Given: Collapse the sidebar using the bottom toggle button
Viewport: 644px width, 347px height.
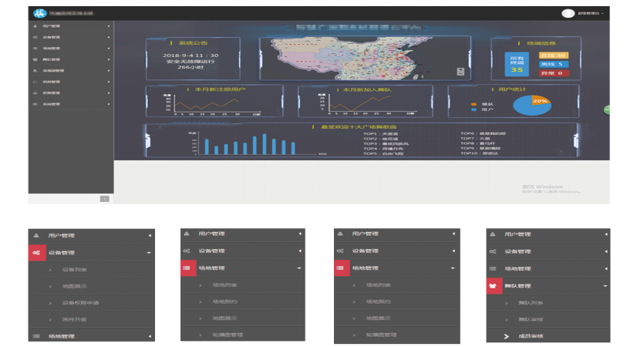Looking at the screenshot, I should tap(105, 199).
